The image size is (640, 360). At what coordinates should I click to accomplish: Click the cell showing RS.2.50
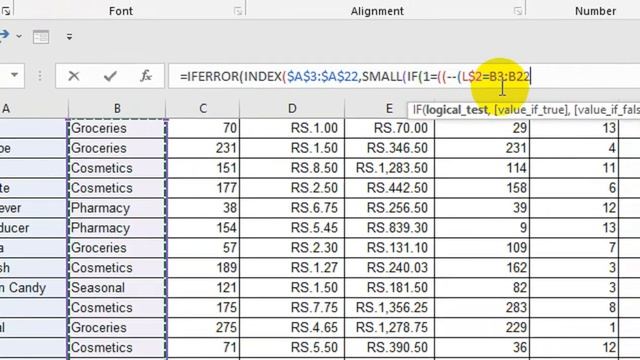[292, 188]
